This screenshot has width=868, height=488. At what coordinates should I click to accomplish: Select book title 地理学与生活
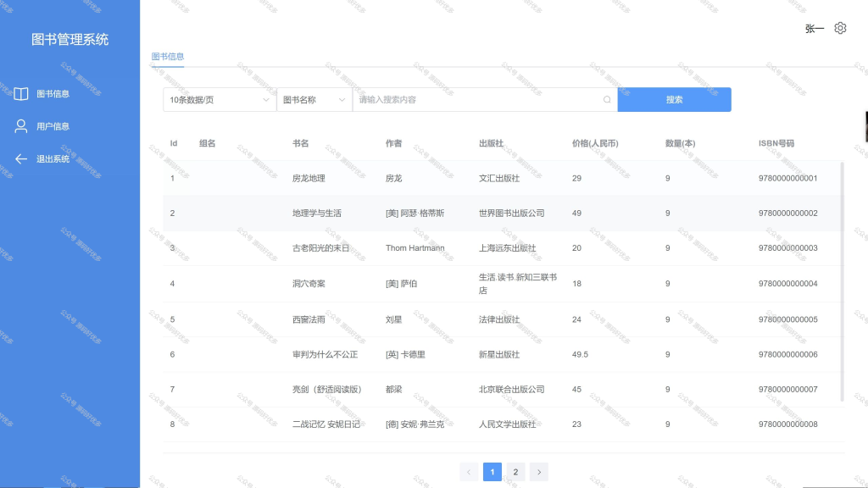tap(317, 213)
